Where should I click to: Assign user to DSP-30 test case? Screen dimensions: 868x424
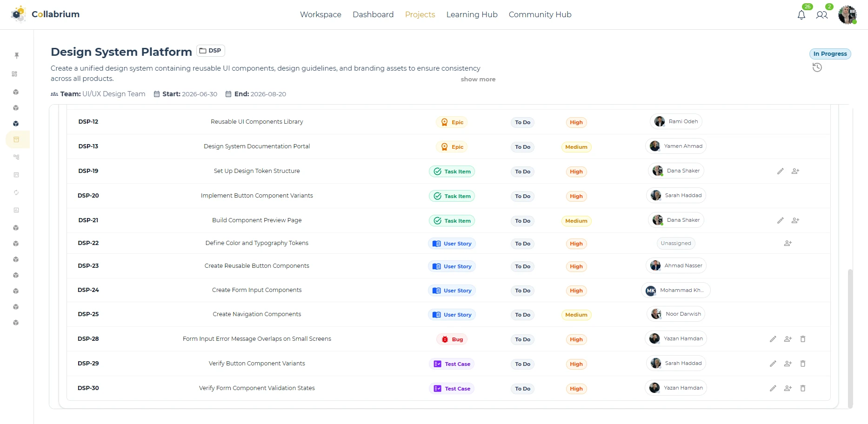pos(788,388)
